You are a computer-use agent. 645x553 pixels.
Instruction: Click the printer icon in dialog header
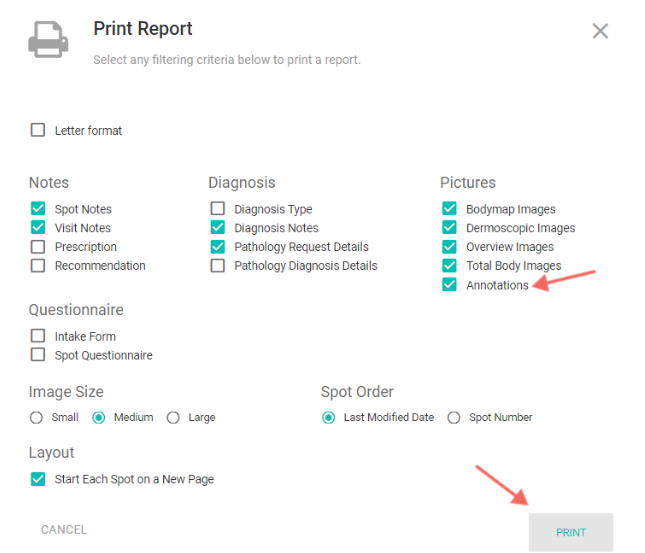(46, 41)
